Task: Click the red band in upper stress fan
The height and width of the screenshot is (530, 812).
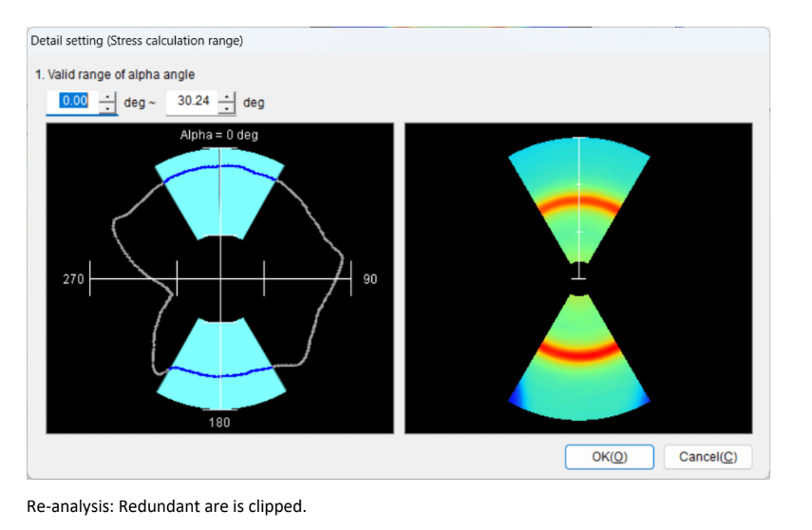Action: click(x=578, y=202)
